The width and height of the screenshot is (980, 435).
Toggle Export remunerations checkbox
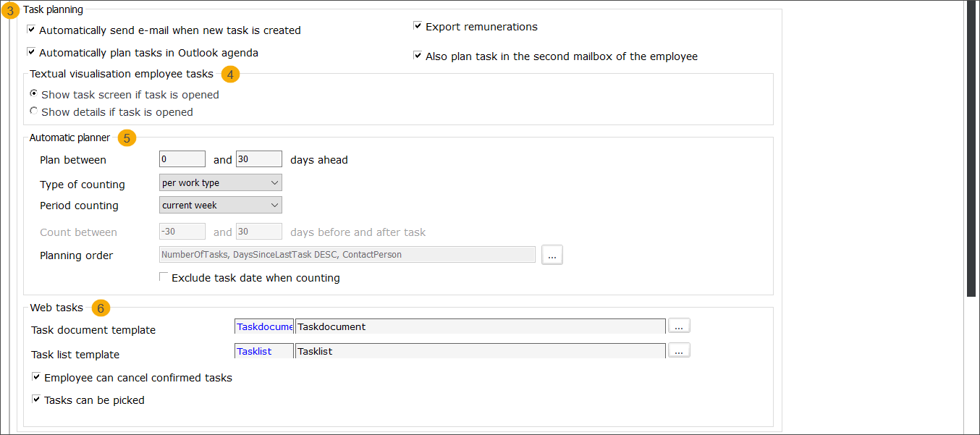418,26
